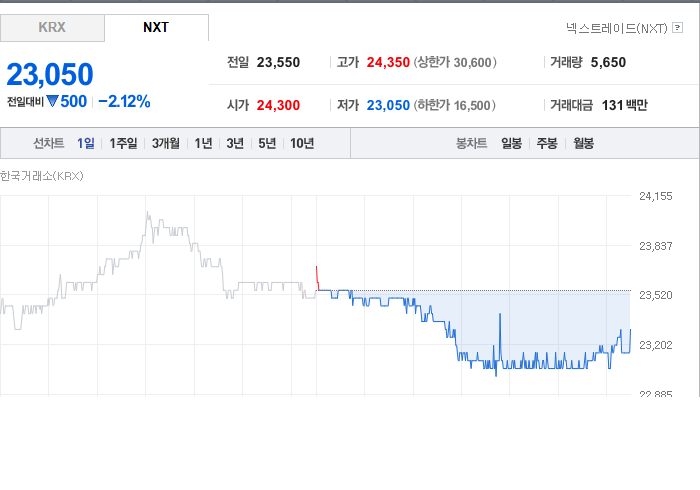Select the 1주일 line chart period
The height and width of the screenshot is (490, 700).
click(123, 143)
